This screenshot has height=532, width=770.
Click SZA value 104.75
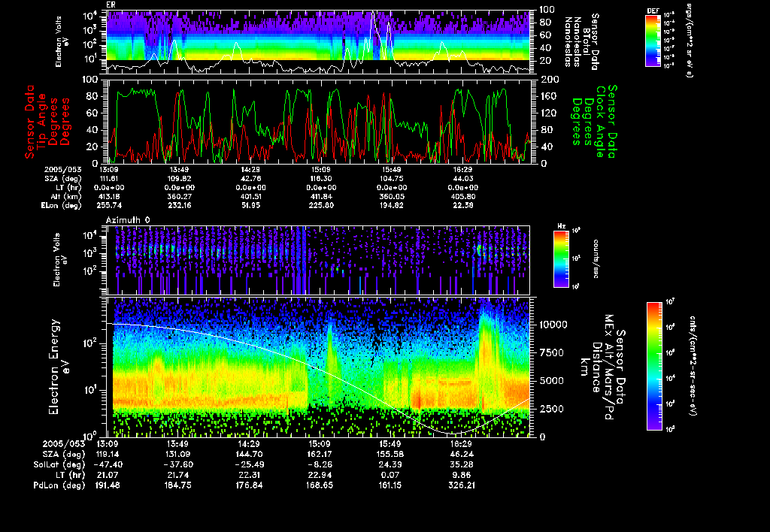point(391,179)
